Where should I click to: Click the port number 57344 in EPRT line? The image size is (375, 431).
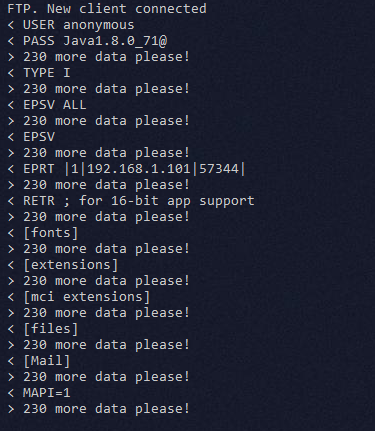[x=219, y=169]
